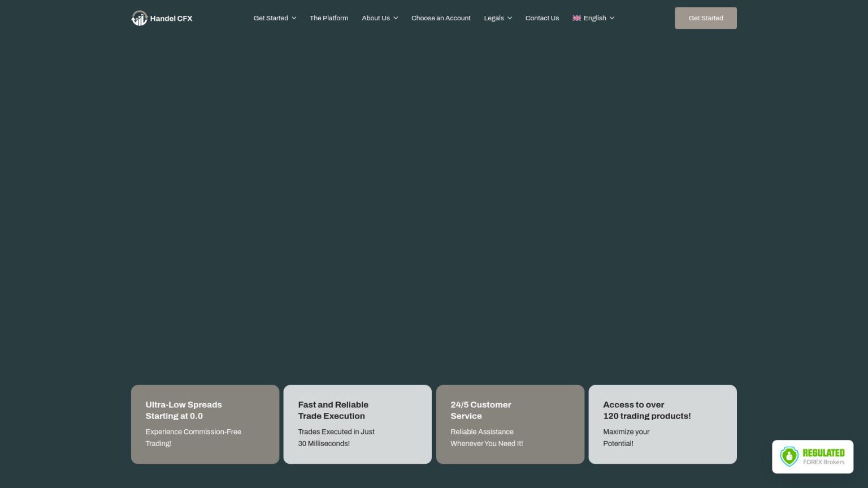
Task: Select the Legals menu label
Action: pos(493,18)
